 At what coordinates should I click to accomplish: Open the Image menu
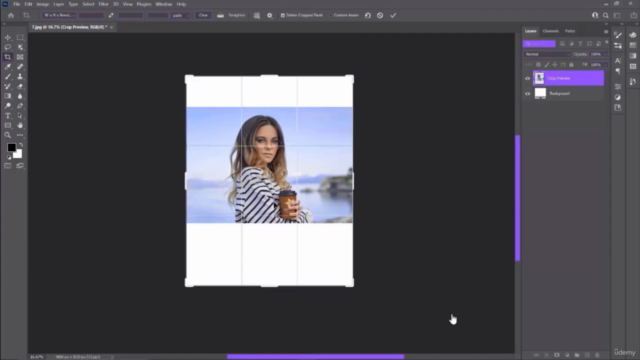(43, 4)
